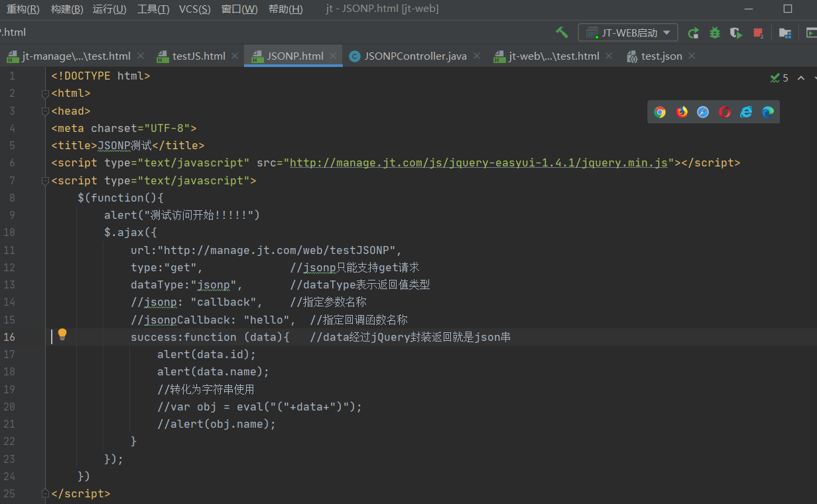Screen dimensions: 817x504
Task: Close the jt-manage test.html tab
Action: [x=141, y=56]
